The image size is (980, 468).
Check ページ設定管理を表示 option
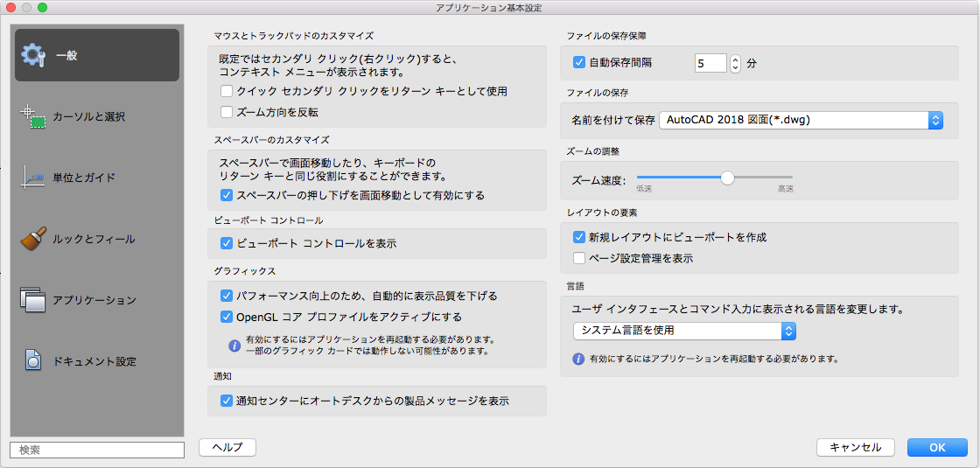point(578,257)
